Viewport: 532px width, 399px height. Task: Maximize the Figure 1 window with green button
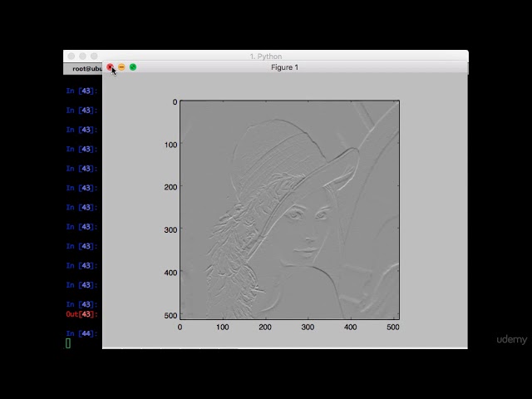[133, 67]
